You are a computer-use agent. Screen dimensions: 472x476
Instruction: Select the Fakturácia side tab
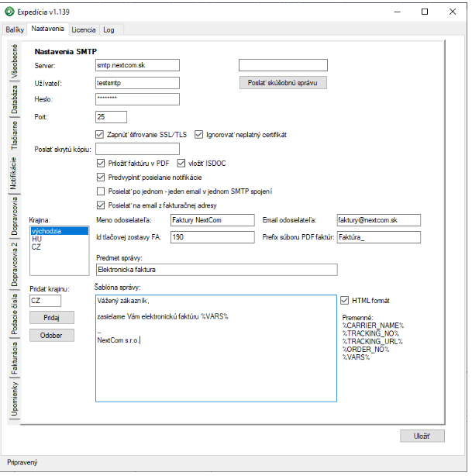14,358
